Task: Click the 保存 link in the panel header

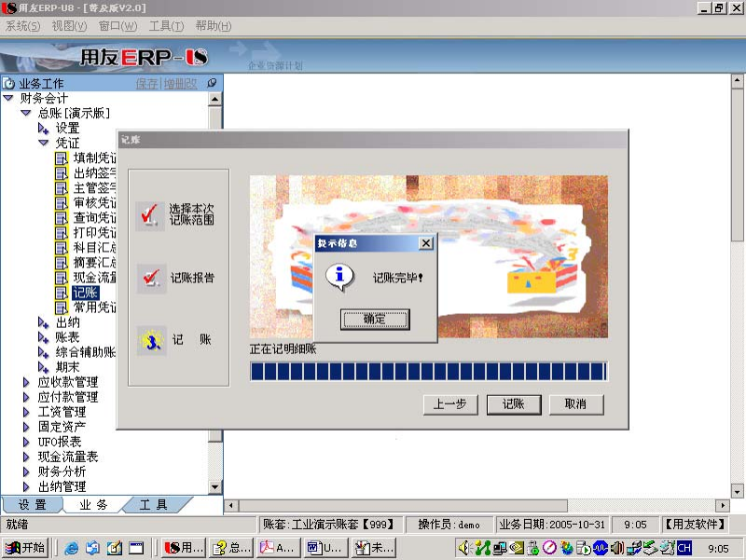Action: click(x=146, y=84)
